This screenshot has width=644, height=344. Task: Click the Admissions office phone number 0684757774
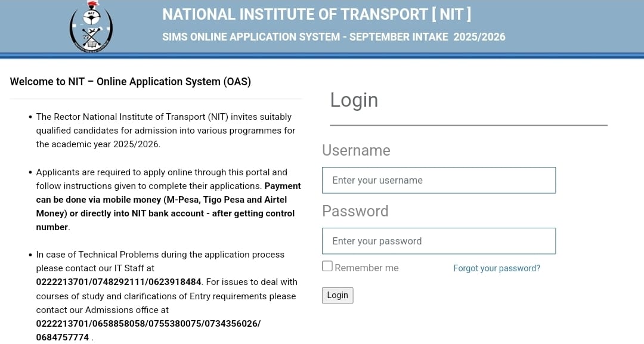[x=63, y=337]
